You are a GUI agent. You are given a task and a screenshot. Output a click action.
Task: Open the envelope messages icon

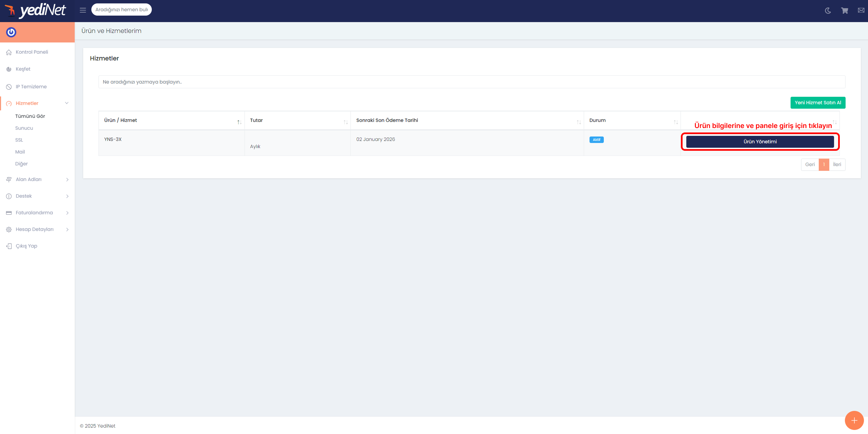861,11
